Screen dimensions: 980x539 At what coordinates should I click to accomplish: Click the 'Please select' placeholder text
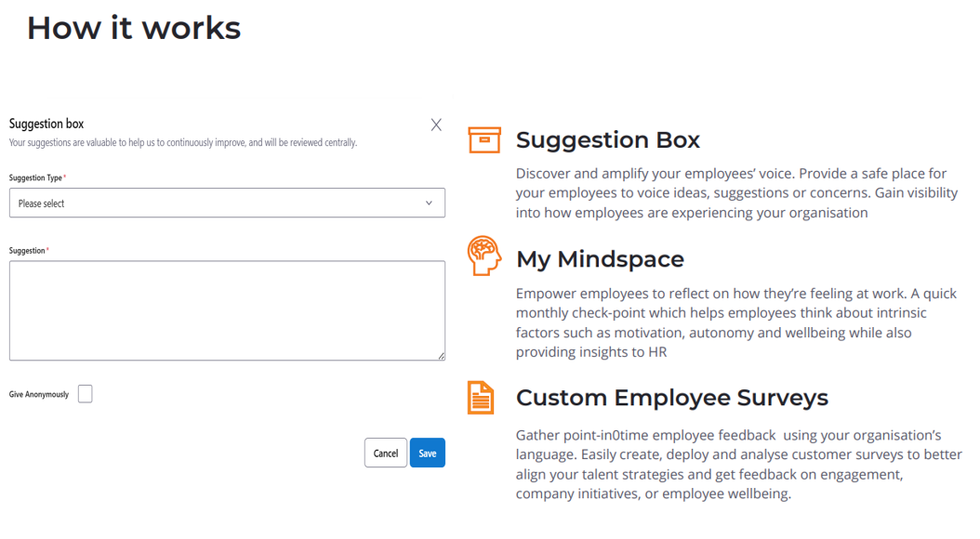(42, 204)
